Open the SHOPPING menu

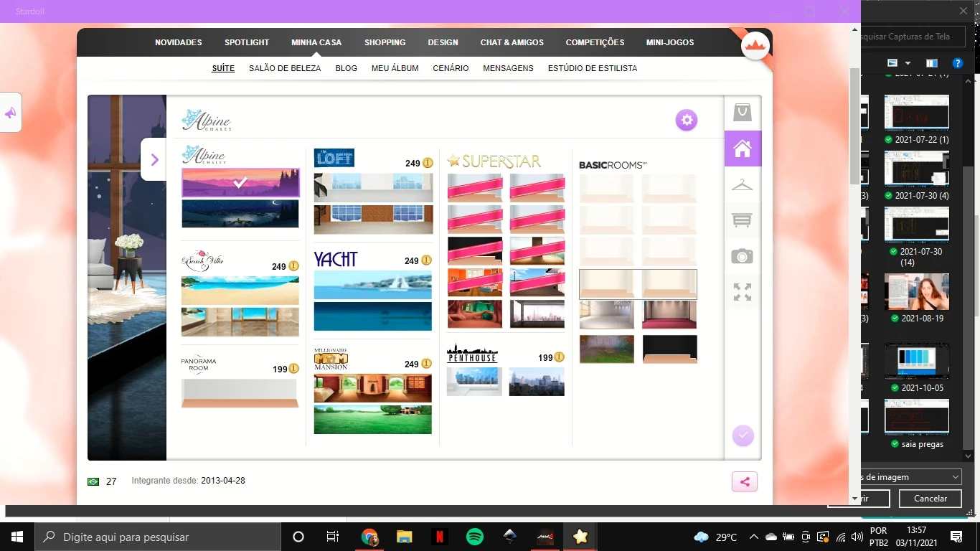[385, 42]
